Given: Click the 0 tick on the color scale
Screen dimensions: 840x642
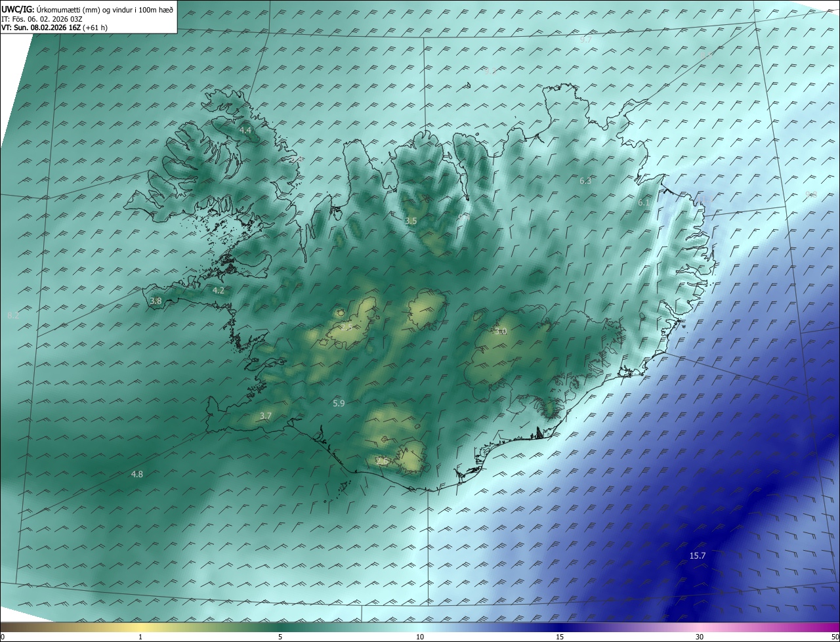Looking at the screenshot, I should click(3, 637).
